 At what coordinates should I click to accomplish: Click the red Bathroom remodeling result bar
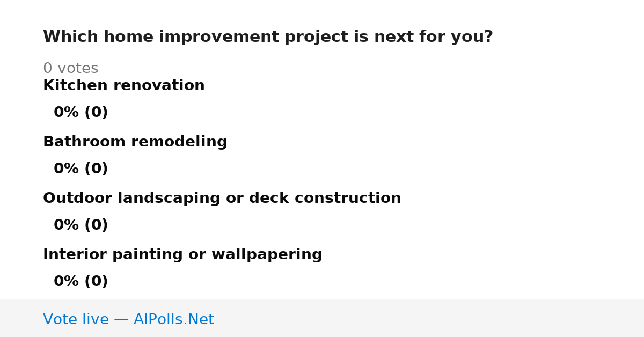[x=43, y=169]
